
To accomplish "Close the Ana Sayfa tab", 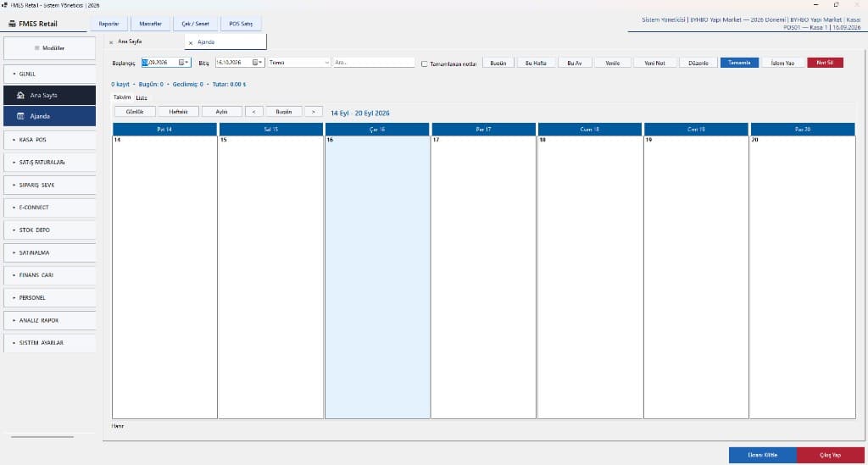I will (111, 42).
